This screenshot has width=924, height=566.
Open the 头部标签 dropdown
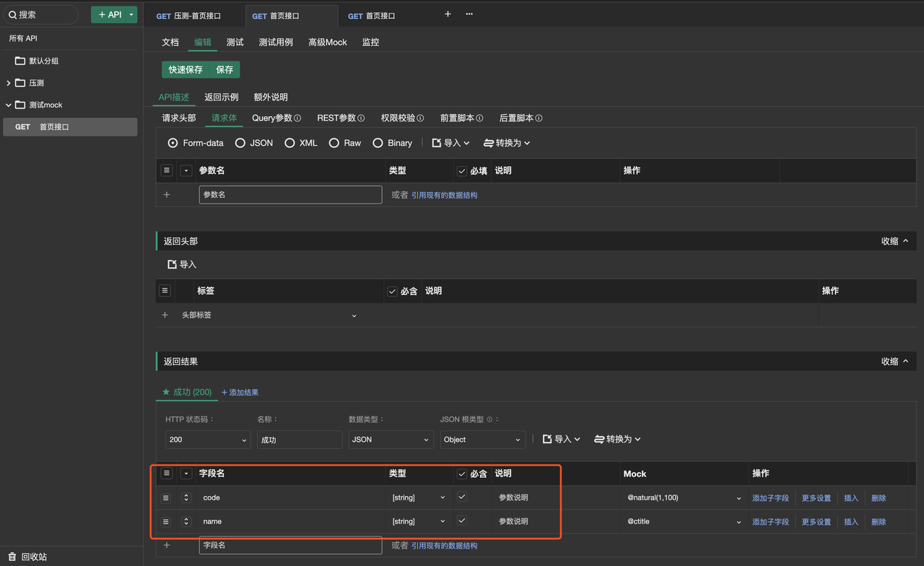coord(269,315)
